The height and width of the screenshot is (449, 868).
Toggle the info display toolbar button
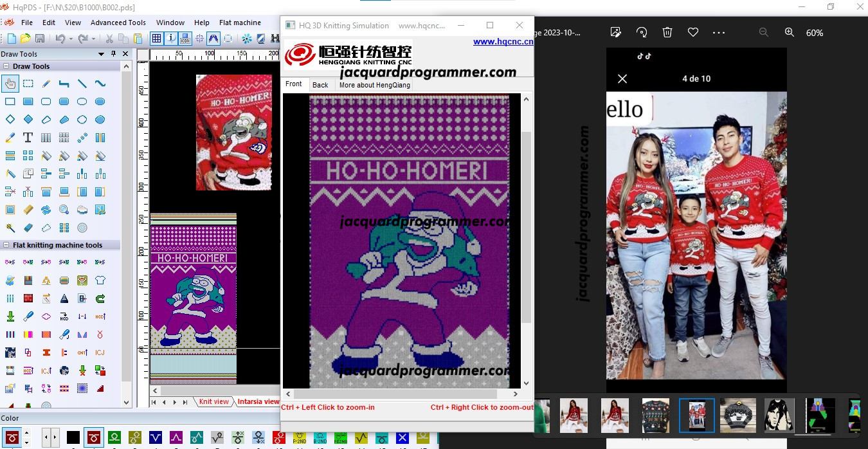pyautogui.click(x=171, y=39)
